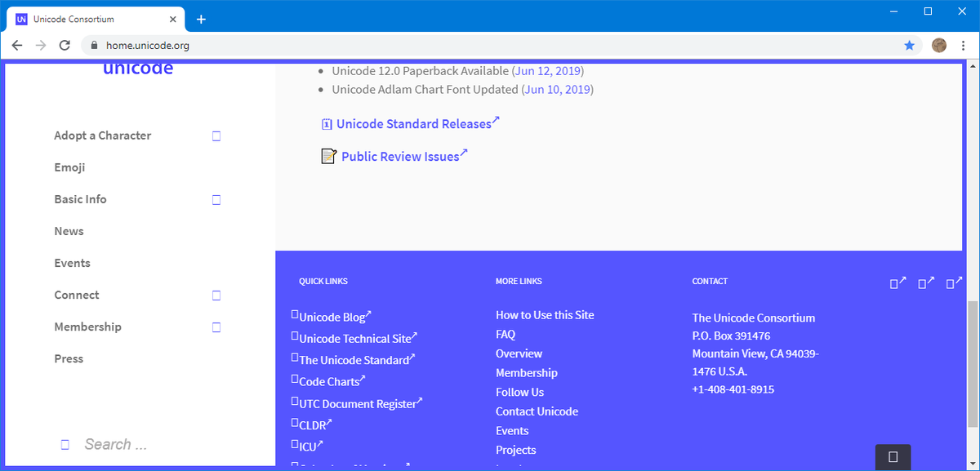This screenshot has width=980, height=471.
Task: Open Press in the sidebar
Action: tap(69, 358)
